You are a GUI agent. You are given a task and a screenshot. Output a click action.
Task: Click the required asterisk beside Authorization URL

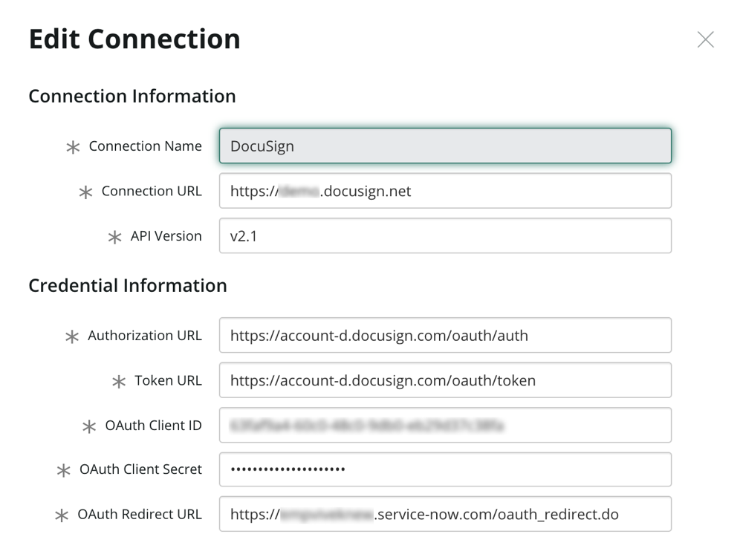point(72,337)
